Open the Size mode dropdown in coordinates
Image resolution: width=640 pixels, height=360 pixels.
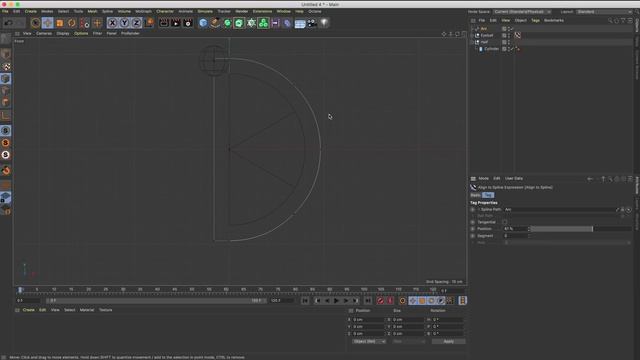click(408, 341)
